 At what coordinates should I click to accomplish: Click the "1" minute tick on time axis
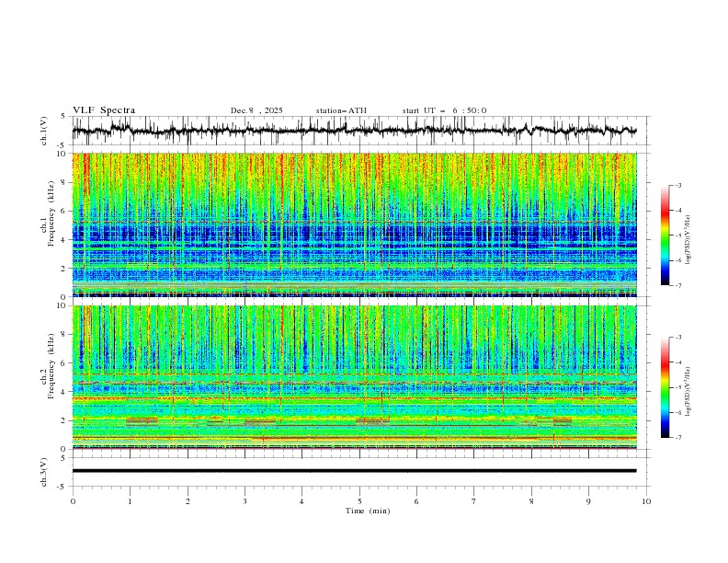pyautogui.click(x=130, y=501)
